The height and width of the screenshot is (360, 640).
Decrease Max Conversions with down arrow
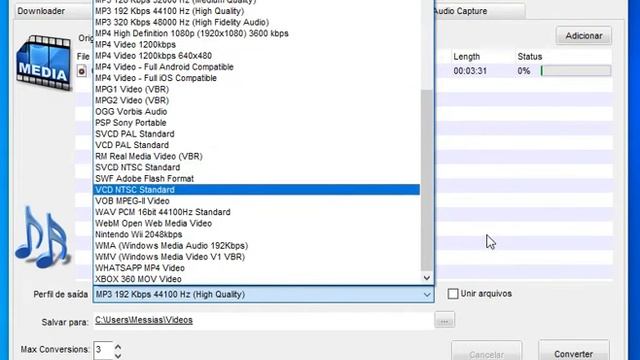[x=118, y=356]
